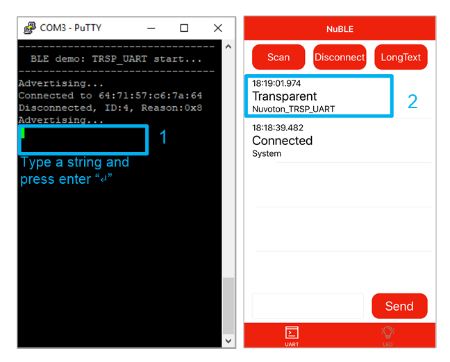
Task: Click the PuTTY icon in the title bar
Action: [x=30, y=28]
